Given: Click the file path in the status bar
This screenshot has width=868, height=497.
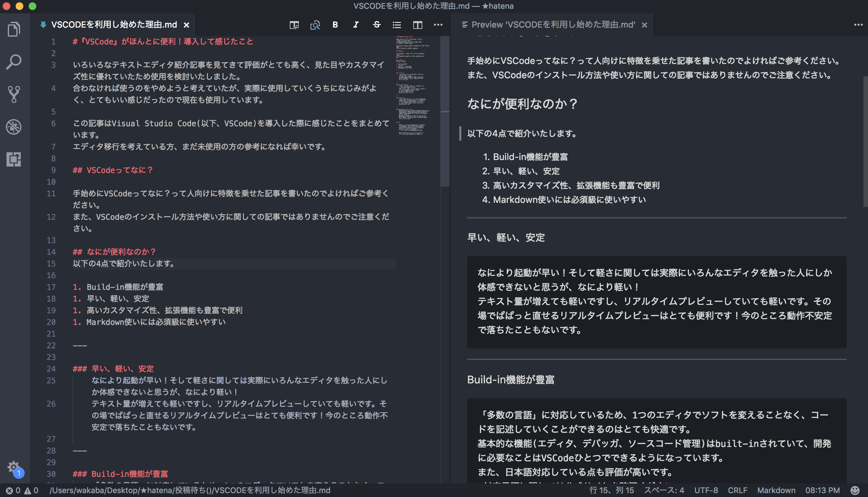Looking at the screenshot, I should tap(190, 491).
